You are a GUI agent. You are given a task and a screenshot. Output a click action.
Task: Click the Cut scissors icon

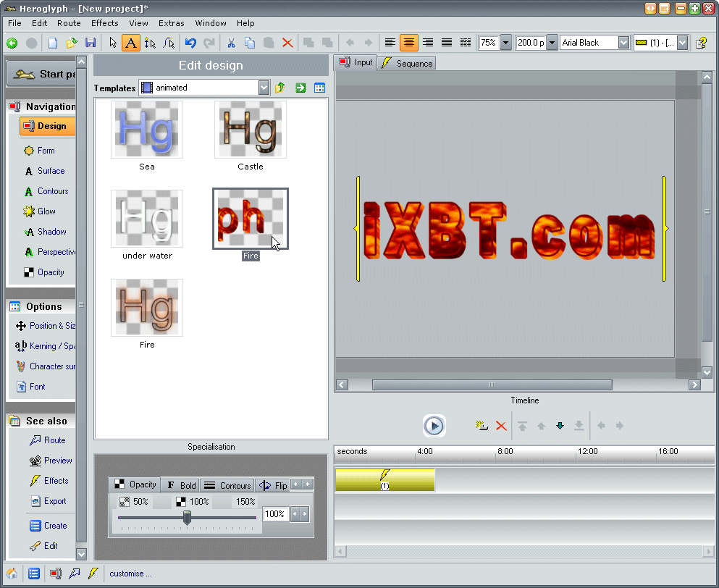(231, 43)
